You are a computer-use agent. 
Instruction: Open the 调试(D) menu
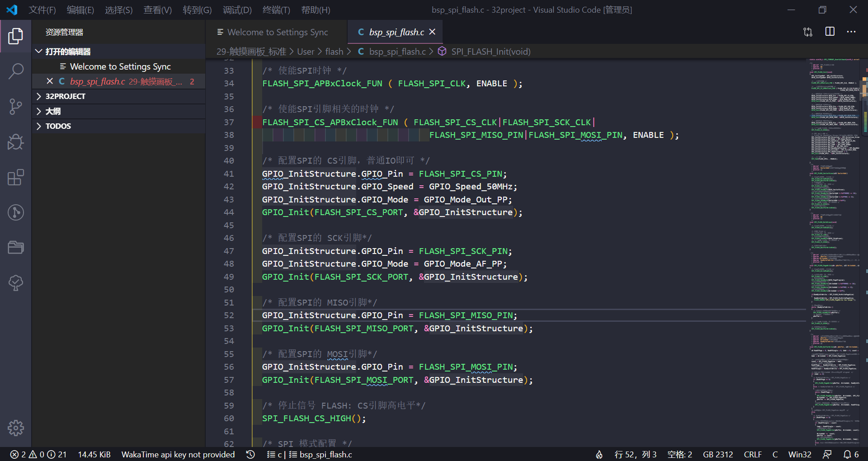[x=237, y=10]
